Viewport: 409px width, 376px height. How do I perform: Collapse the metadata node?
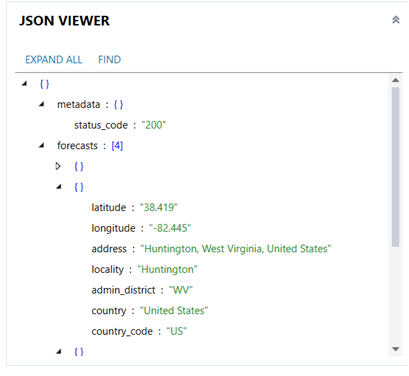coord(42,104)
